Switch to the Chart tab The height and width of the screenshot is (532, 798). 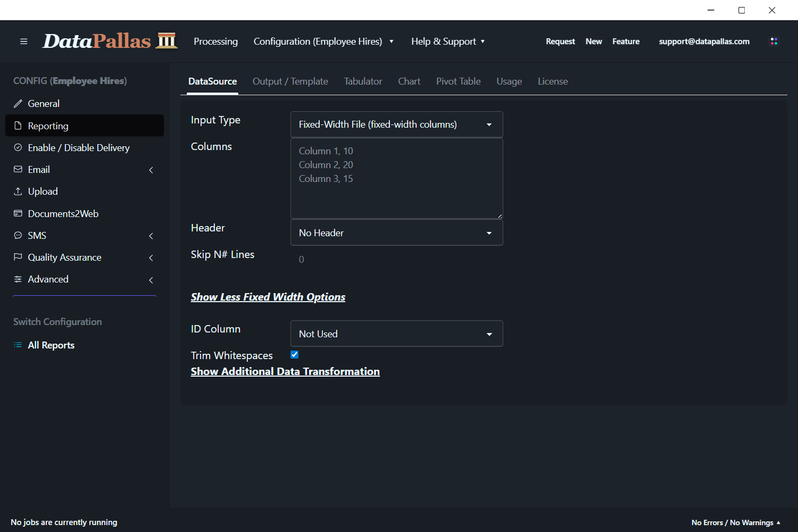(x=409, y=81)
